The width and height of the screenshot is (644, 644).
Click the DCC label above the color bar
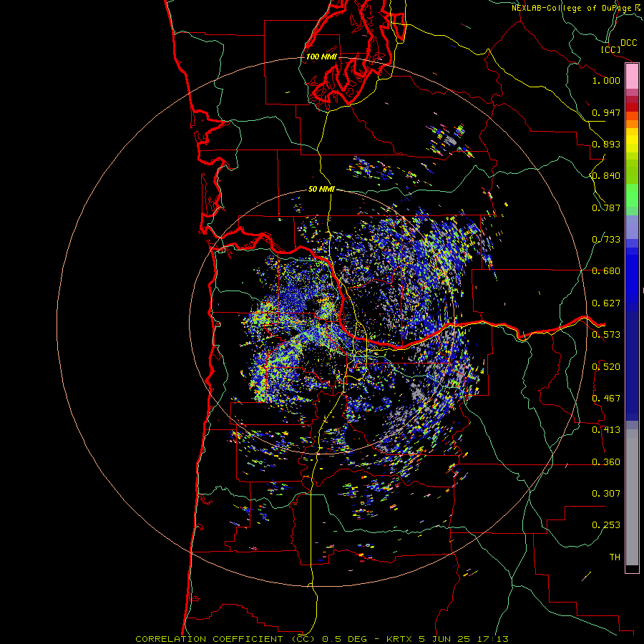pos(628,43)
